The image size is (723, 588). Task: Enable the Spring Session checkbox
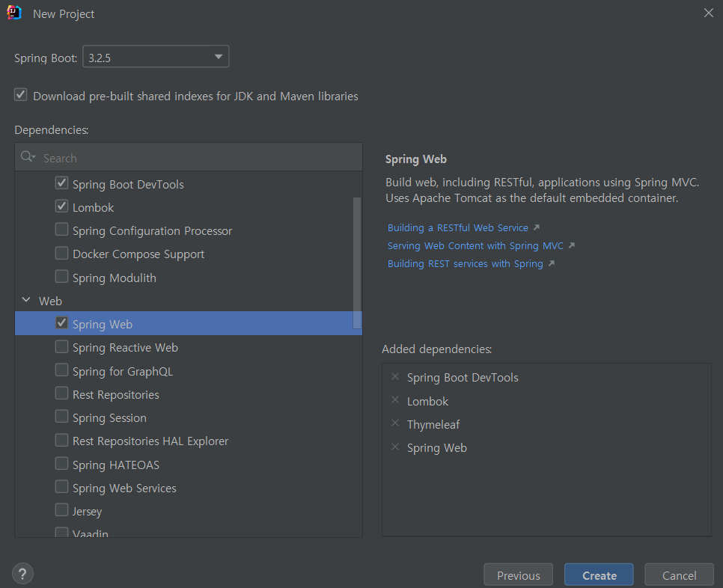[62, 417]
